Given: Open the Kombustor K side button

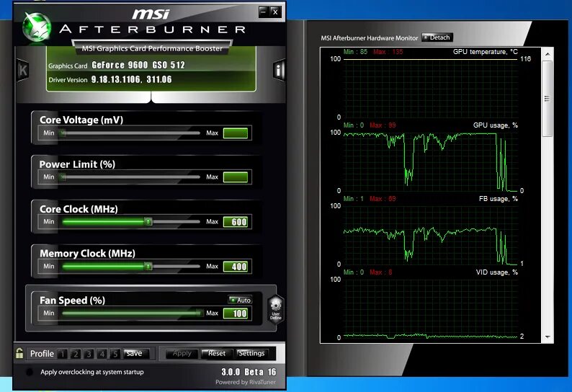Looking at the screenshot, I should point(22,70).
